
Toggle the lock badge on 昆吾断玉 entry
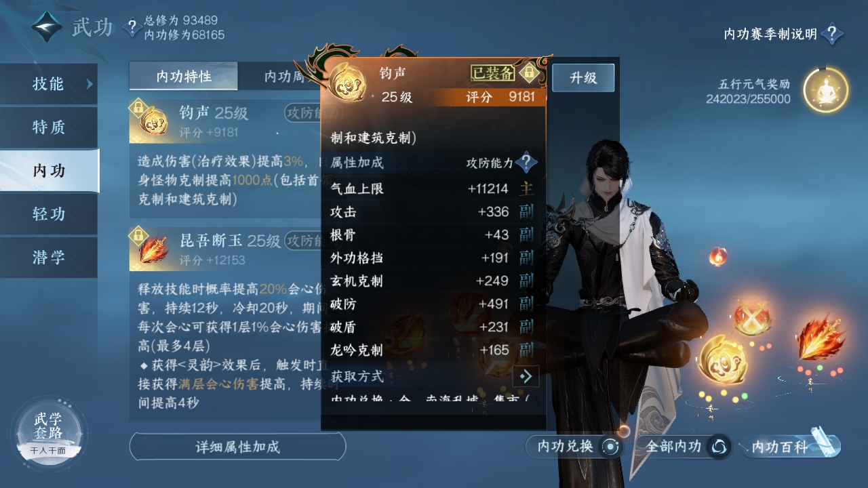coord(138,235)
